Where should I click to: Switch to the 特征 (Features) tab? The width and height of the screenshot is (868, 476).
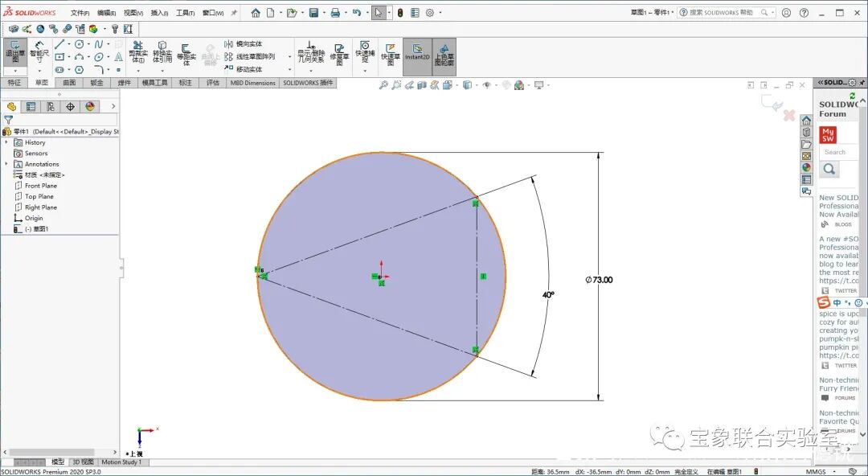point(14,83)
